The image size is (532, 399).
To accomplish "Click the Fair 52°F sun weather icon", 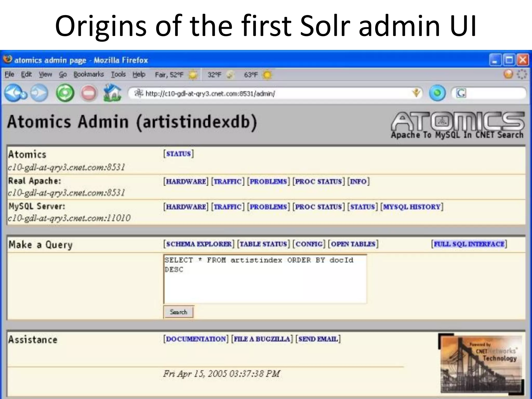I will (193, 75).
